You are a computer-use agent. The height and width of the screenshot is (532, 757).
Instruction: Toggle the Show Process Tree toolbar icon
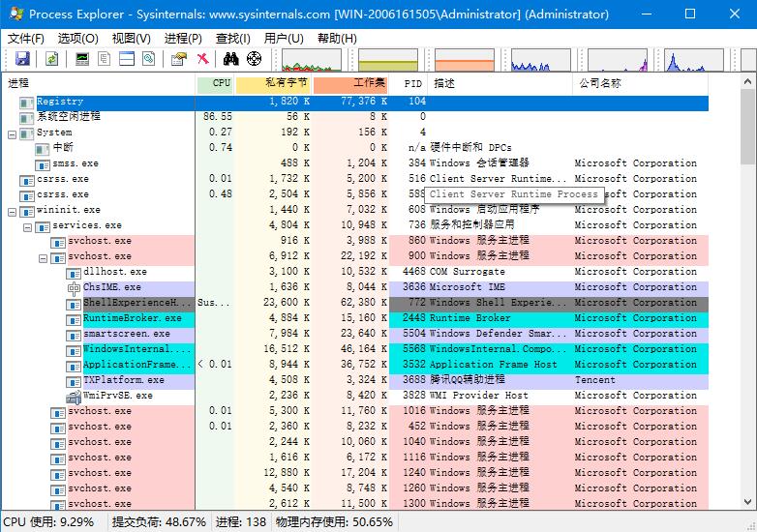[105, 59]
